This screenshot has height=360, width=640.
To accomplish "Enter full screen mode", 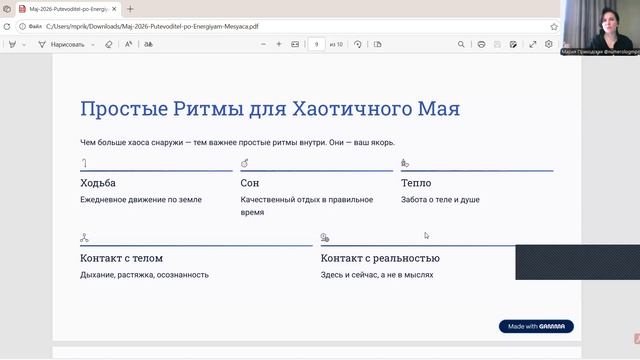I will 533,44.
